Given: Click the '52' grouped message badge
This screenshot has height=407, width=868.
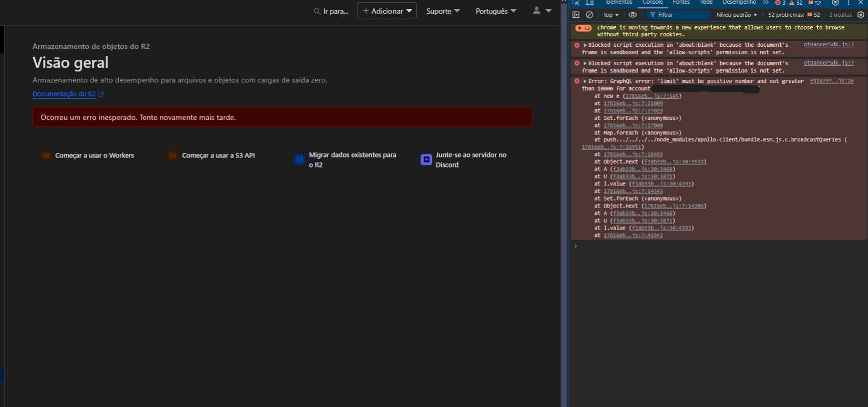Looking at the screenshot, I should coord(584,28).
